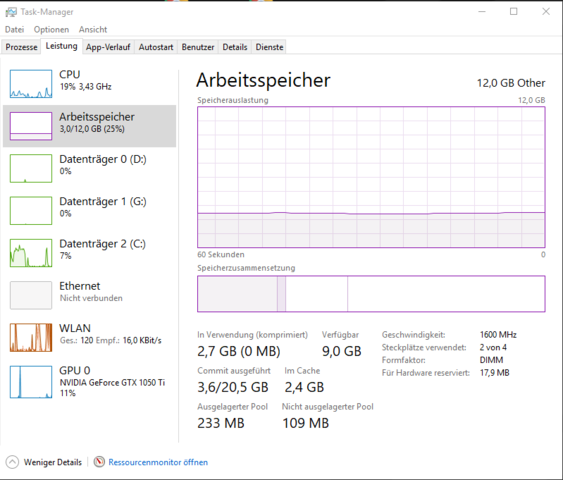The image size is (563, 480).
Task: Click the Speicherzusammensetzung memory composition bar
Action: (x=371, y=294)
